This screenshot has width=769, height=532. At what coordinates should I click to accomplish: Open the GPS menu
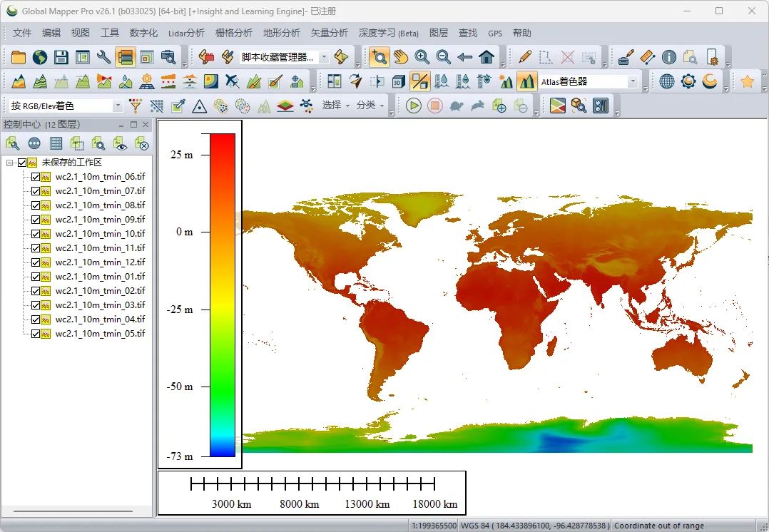[495, 34]
